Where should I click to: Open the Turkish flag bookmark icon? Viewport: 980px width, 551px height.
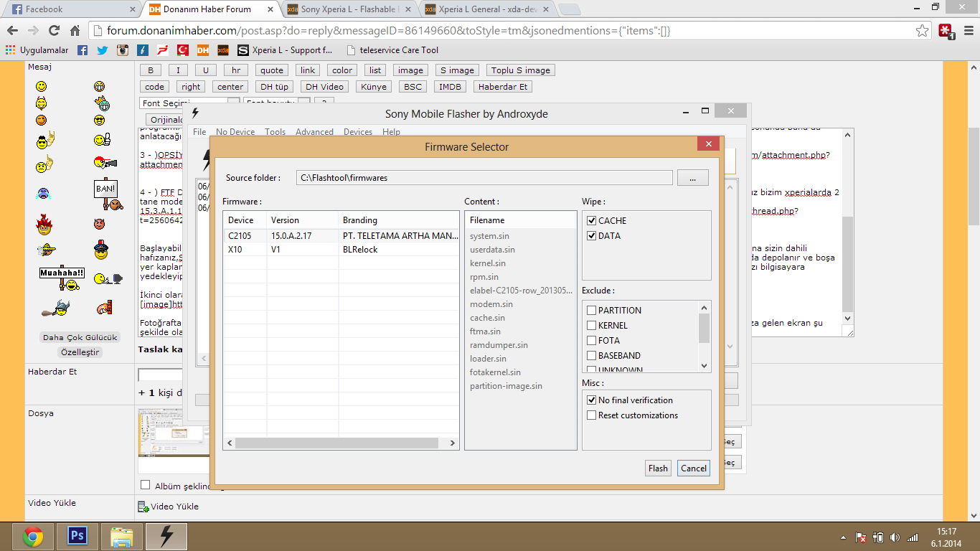183,50
